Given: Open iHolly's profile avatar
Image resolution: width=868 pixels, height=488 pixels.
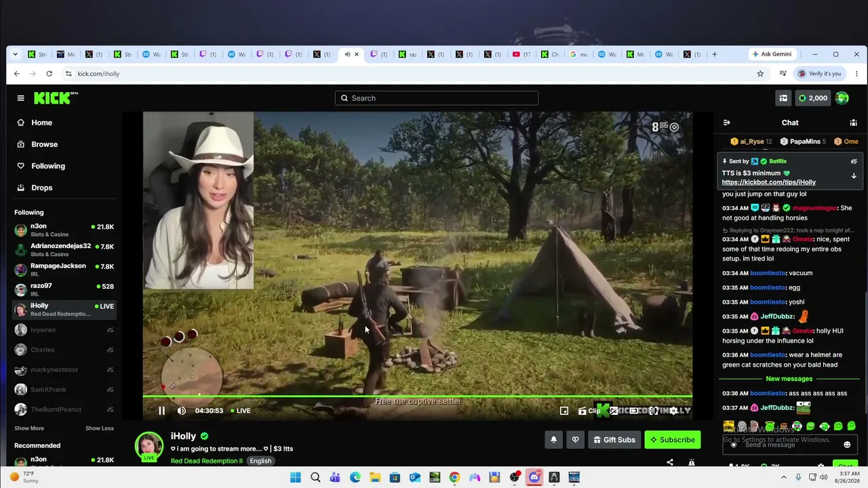Looking at the screenshot, I should click(x=149, y=446).
